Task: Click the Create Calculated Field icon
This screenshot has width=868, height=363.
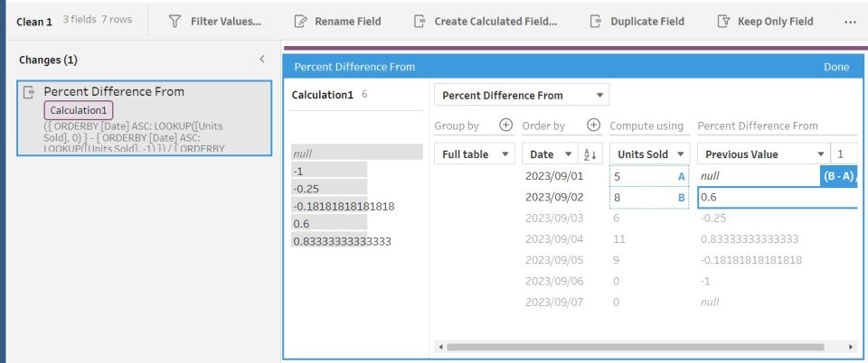Action: pos(420,22)
